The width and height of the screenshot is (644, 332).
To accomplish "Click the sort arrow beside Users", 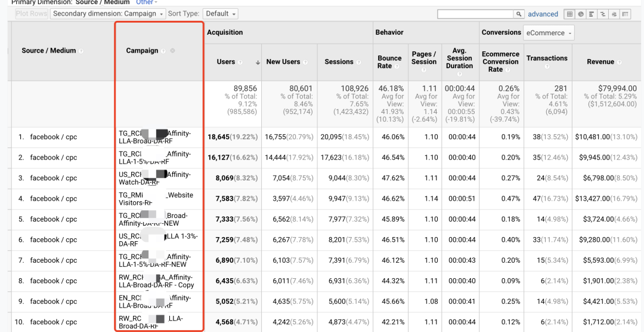I will (x=258, y=63).
